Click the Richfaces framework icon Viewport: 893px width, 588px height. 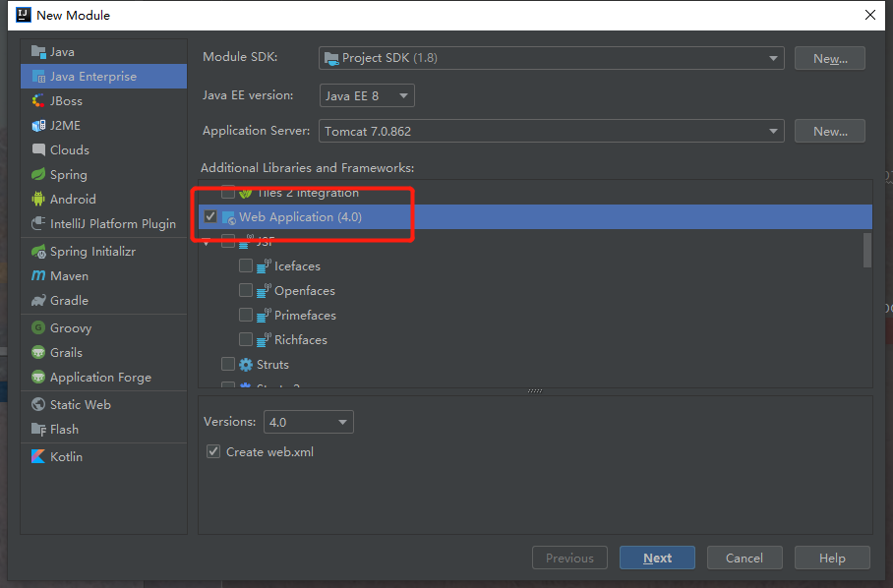[x=264, y=339]
